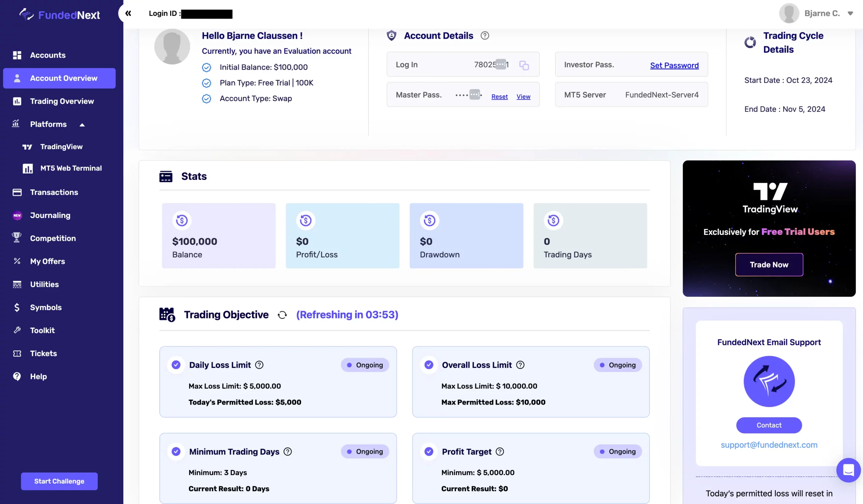The width and height of the screenshot is (863, 504).
Task: Open the MT5 Web Terminal
Action: pos(71,168)
